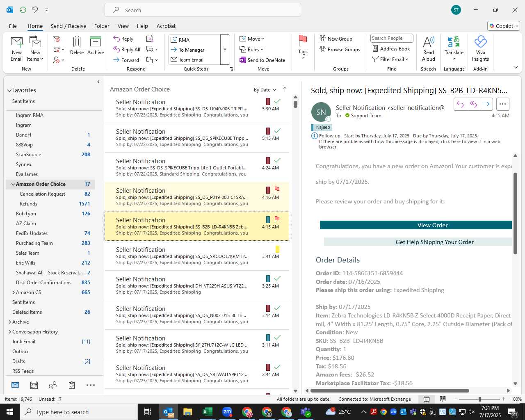This screenshot has width=525, height=420.
Task: Toggle flag on 4:15 AM SS_B2B_LD-R4KN5B email
Action: pos(277,219)
